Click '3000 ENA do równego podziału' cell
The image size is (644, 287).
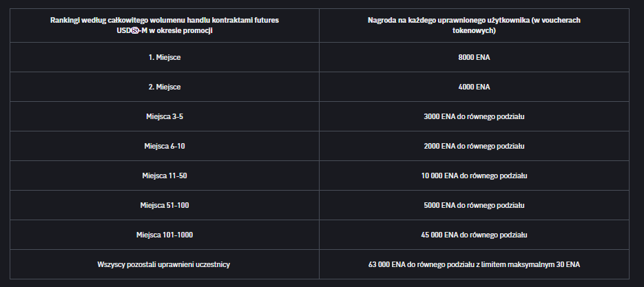[474, 117]
